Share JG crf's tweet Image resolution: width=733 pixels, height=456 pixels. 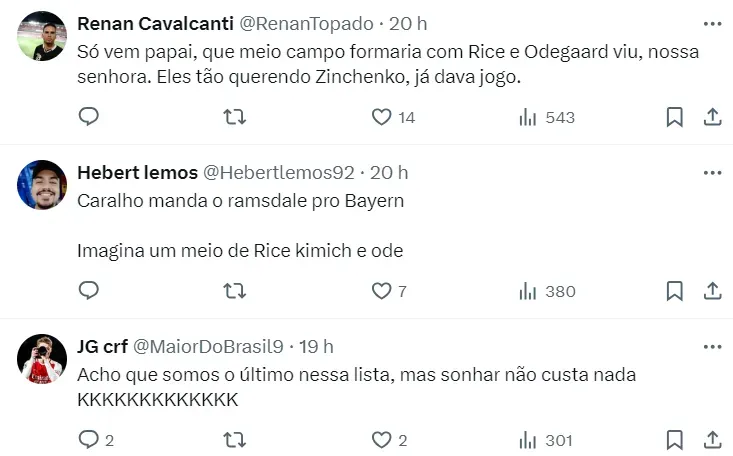click(x=712, y=439)
